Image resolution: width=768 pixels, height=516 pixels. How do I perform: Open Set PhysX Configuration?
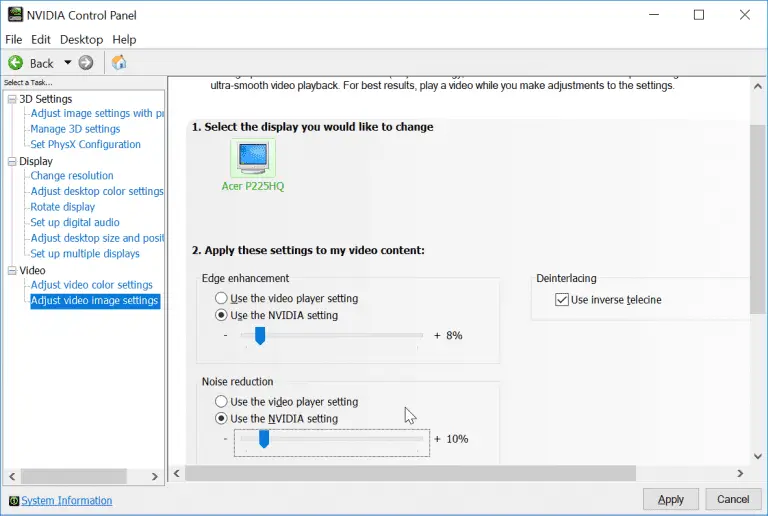point(85,144)
